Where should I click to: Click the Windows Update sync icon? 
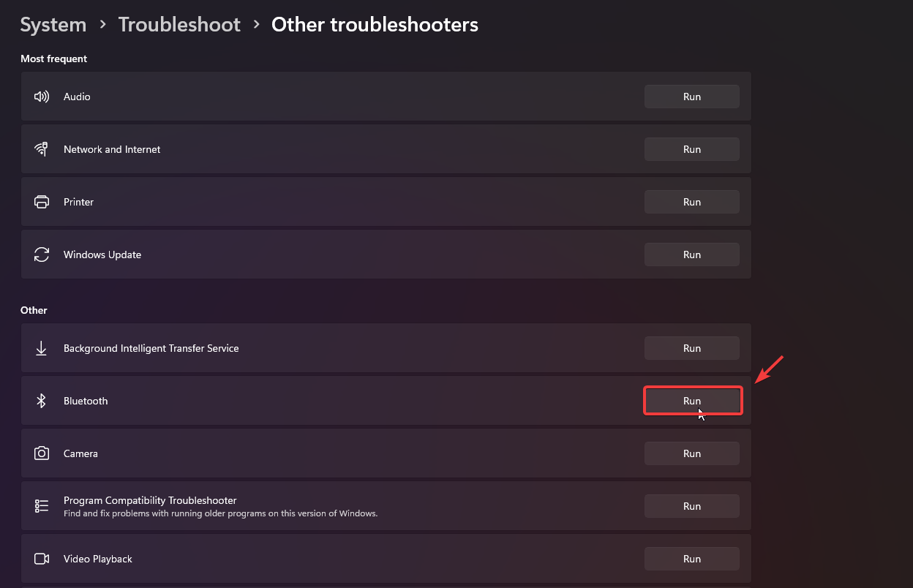tap(42, 255)
